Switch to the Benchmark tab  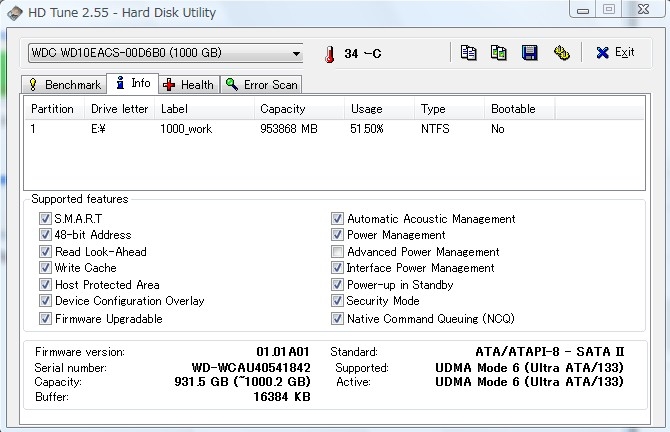(64, 85)
